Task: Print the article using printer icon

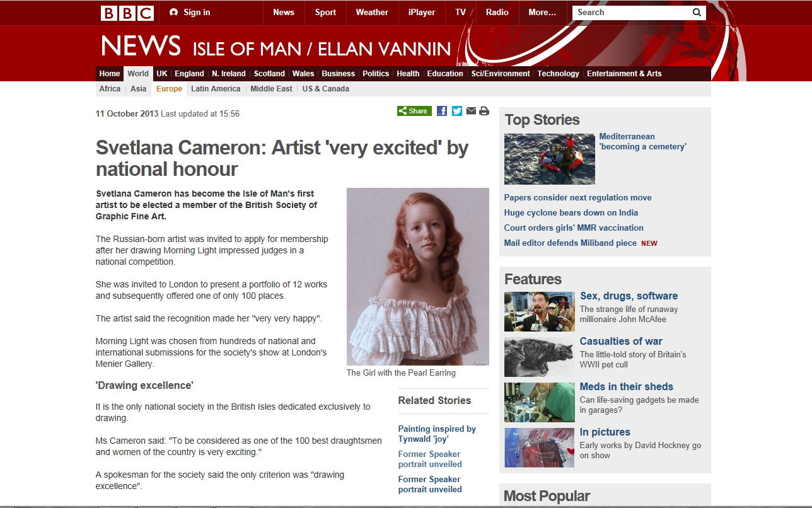Action: pyautogui.click(x=484, y=111)
